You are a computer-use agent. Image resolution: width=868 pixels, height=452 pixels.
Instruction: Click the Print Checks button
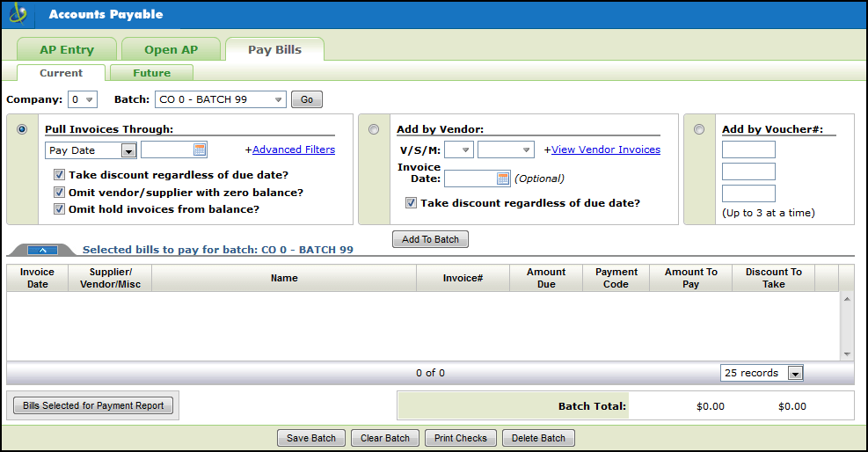click(460, 438)
